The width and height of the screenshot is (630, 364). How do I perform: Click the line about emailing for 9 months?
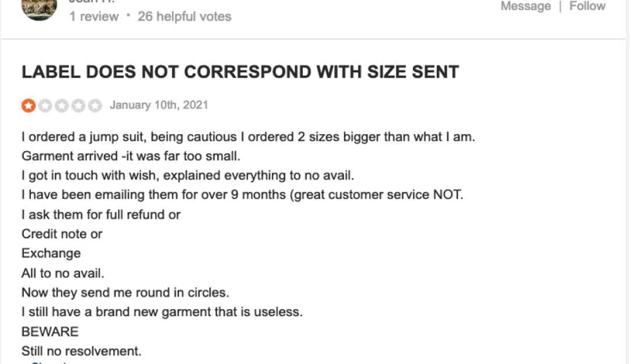(x=242, y=195)
